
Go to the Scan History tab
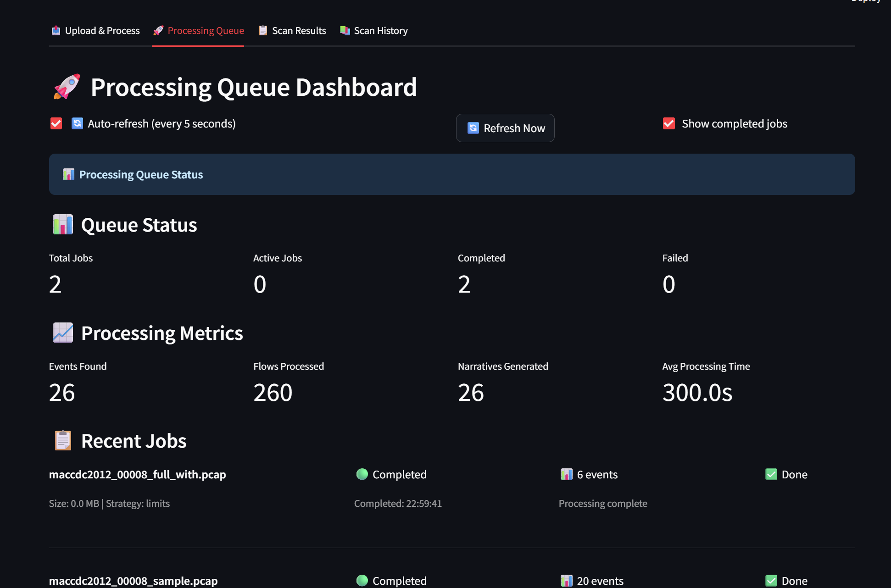[x=374, y=31]
